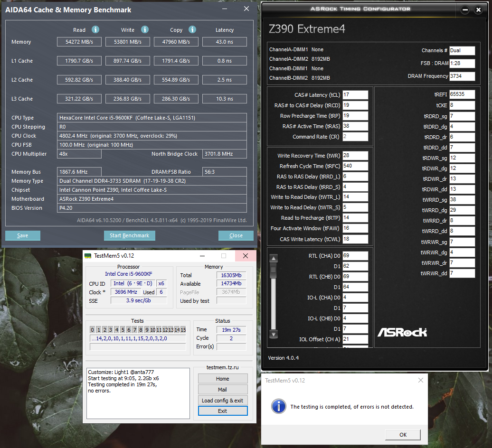This screenshot has height=448, width=492.
Task: Click the test 0 indicator box in TestMem5
Action: click(92, 330)
